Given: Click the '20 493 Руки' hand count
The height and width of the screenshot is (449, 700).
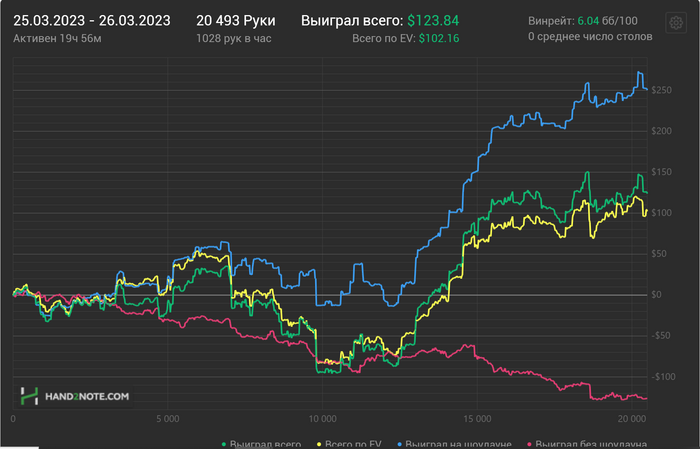Looking at the screenshot, I should (x=236, y=21).
